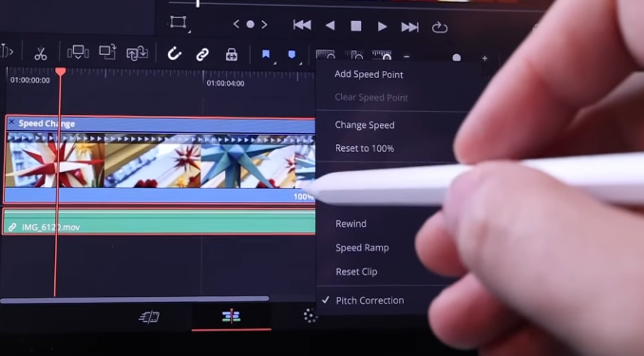Choose Add Speed Point menu entry
The width and height of the screenshot is (644, 356).
pyautogui.click(x=369, y=74)
